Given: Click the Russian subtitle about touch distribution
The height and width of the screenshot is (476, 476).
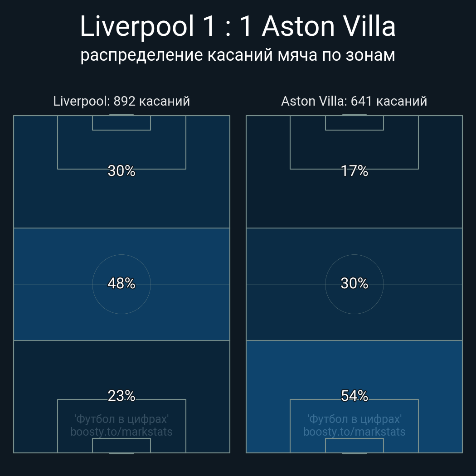Looking at the screenshot, I should (238, 55).
